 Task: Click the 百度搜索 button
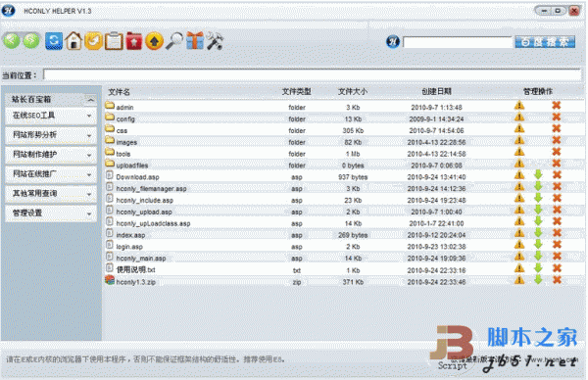545,42
